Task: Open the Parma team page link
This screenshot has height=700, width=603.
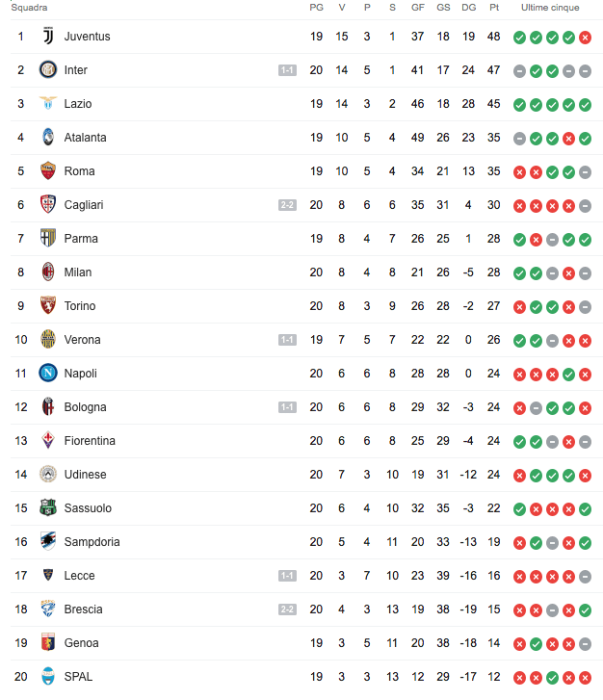Action: tap(81, 239)
